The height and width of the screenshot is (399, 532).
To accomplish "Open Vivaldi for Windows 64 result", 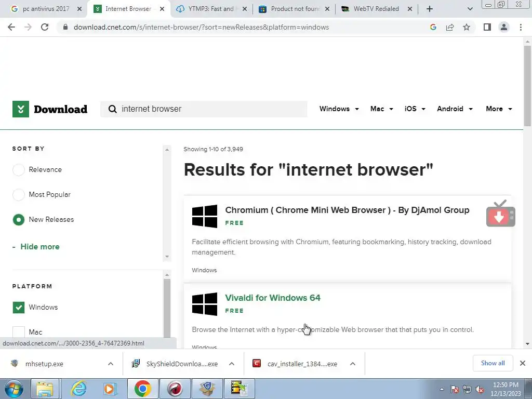I will click(273, 298).
